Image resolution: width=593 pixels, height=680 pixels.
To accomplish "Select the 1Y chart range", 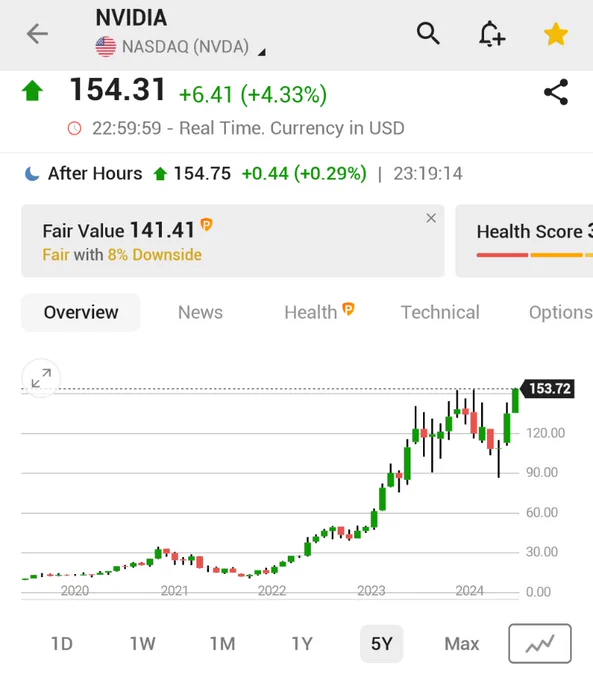I will tap(302, 644).
